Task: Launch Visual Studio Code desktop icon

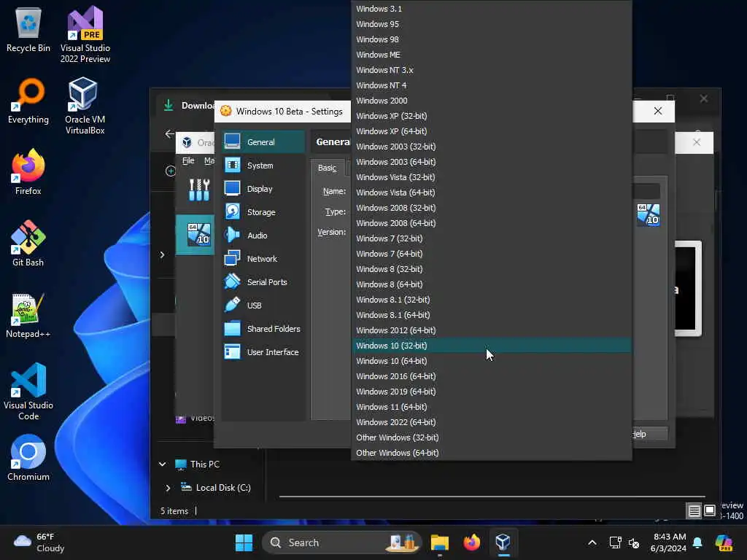Action: pos(28,392)
